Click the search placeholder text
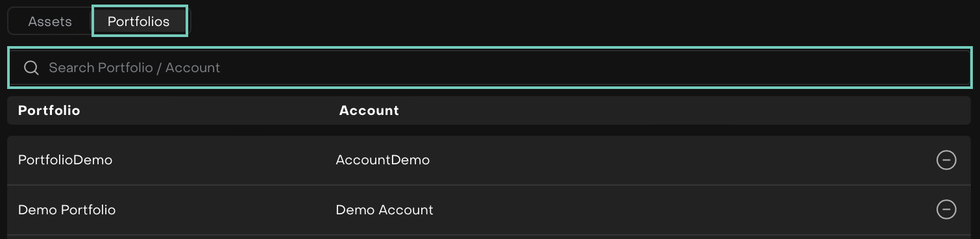 [x=134, y=68]
